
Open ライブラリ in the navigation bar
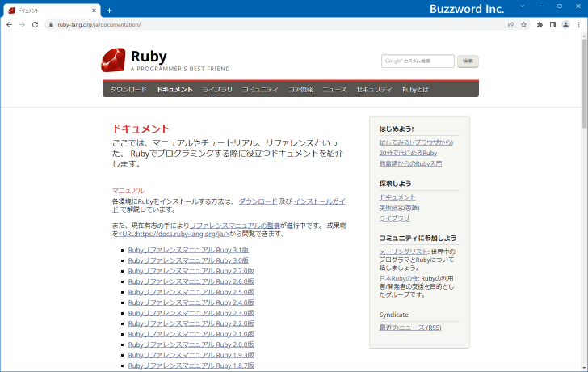[x=217, y=89]
